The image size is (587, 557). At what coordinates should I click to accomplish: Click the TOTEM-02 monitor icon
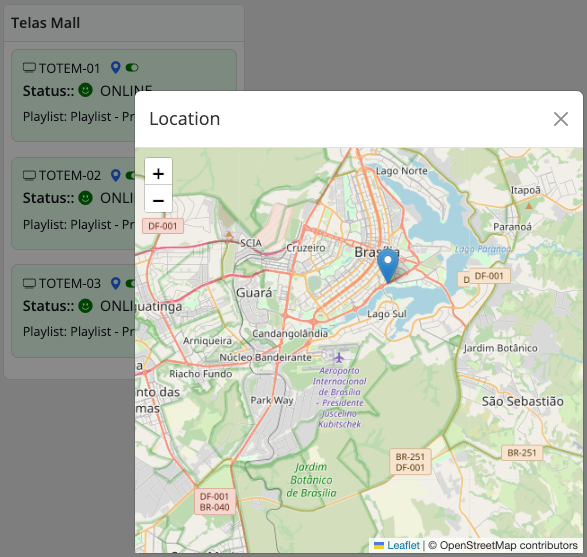click(x=29, y=176)
